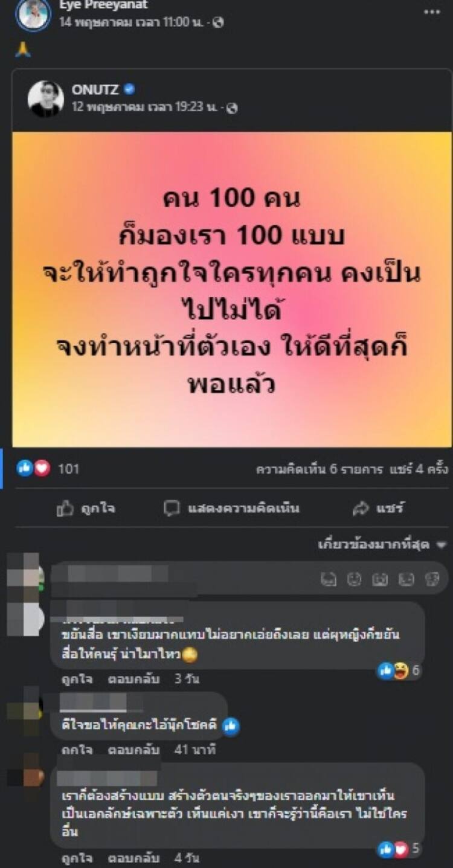The width and height of the screenshot is (453, 868).
Task: Click the thumbs-up ถูกใจ icon under the post
Action: coord(65,509)
